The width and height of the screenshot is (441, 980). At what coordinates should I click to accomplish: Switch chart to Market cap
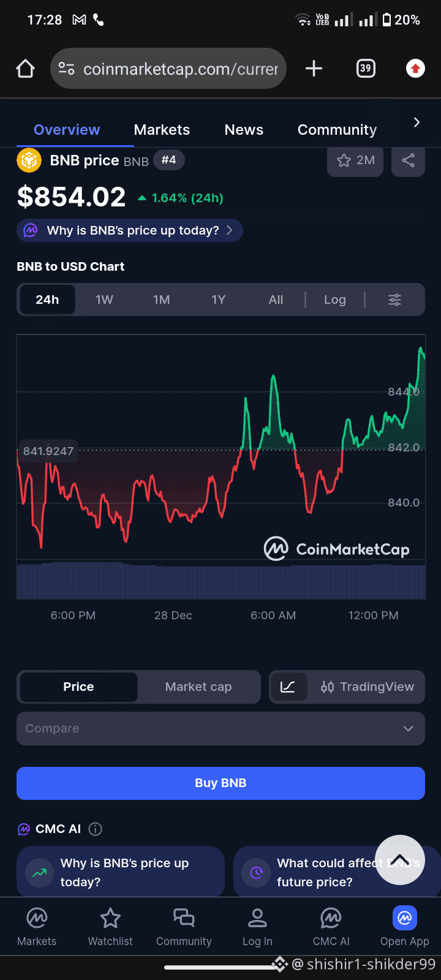coord(198,687)
